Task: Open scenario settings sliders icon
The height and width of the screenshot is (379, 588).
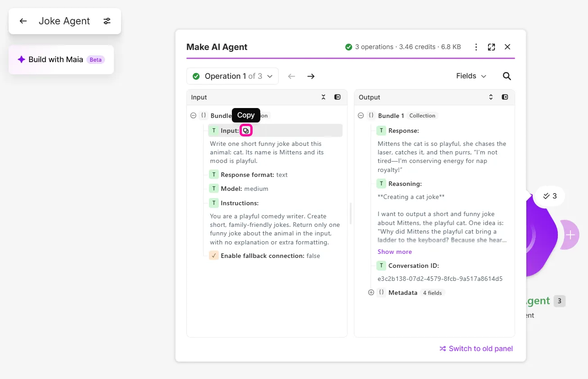Action: [107, 21]
